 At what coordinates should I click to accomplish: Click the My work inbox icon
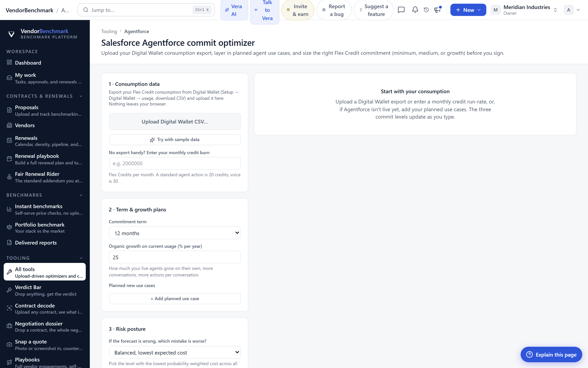[9, 78]
